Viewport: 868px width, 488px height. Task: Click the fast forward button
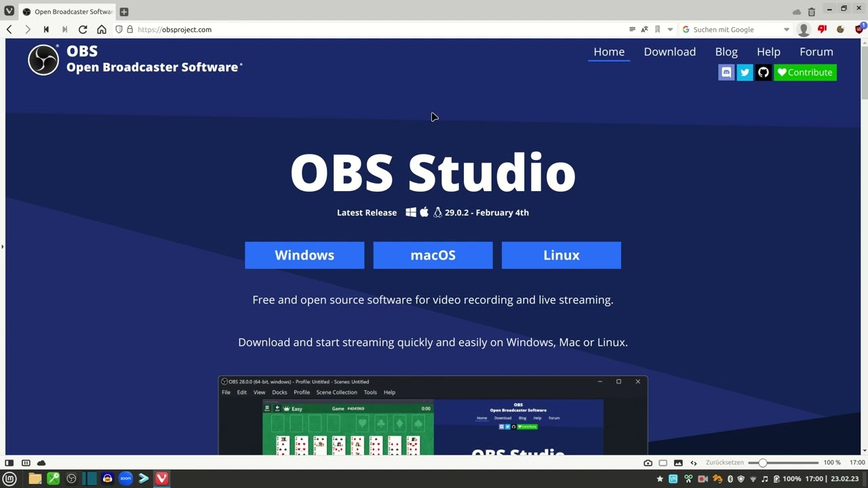click(64, 29)
